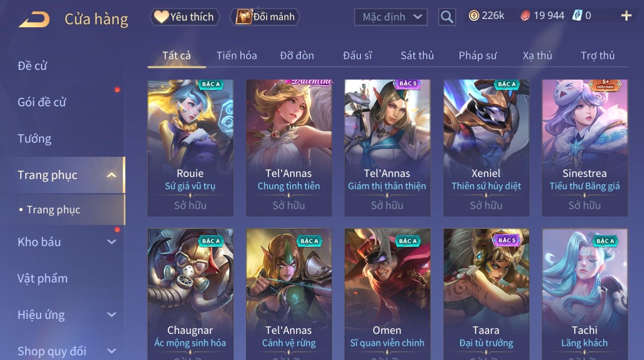Select the Rouie Sứ giả vũ trụ skin card
The image size is (644, 360).
pyautogui.click(x=190, y=148)
